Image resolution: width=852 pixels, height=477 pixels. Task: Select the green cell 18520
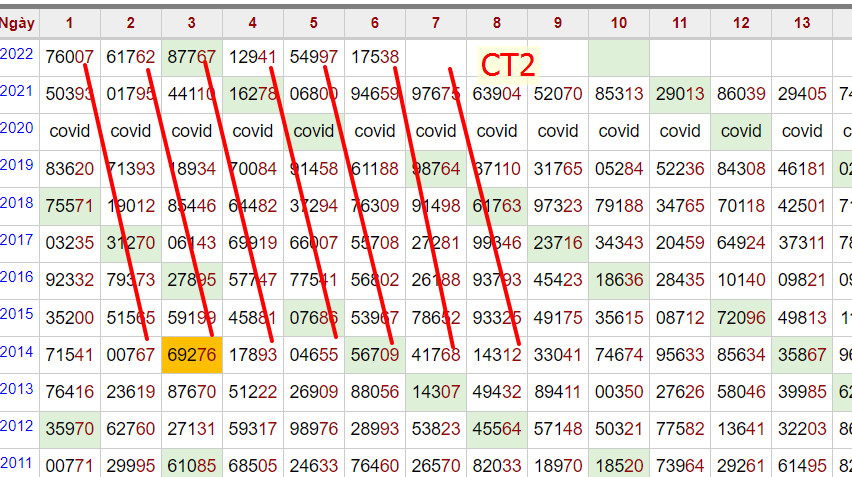(619, 464)
